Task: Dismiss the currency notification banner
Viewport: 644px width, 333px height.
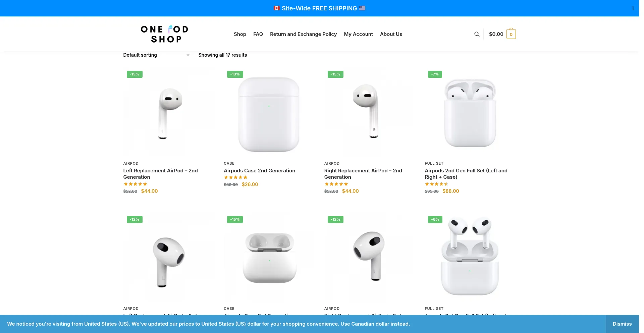Action: (x=622, y=324)
